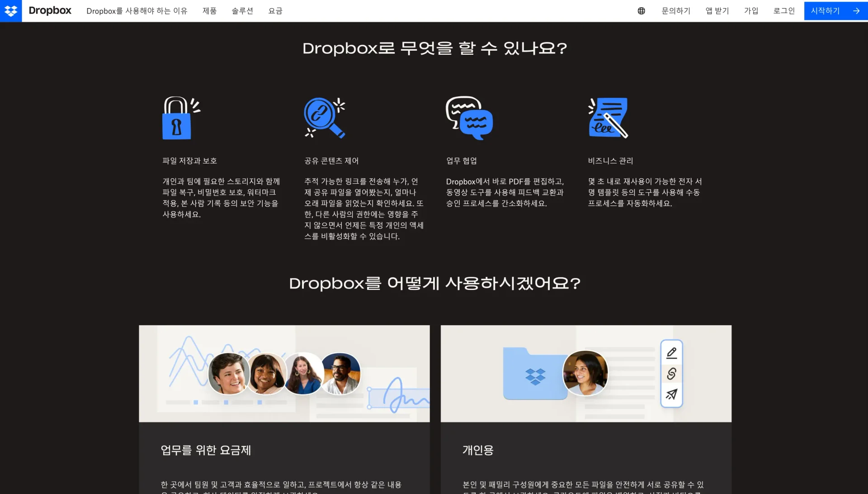Click the 문의하기 link
Image resolution: width=868 pixels, height=494 pixels.
676,11
